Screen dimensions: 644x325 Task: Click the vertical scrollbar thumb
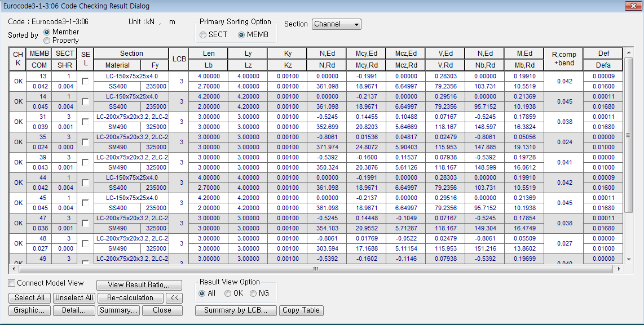click(x=628, y=135)
